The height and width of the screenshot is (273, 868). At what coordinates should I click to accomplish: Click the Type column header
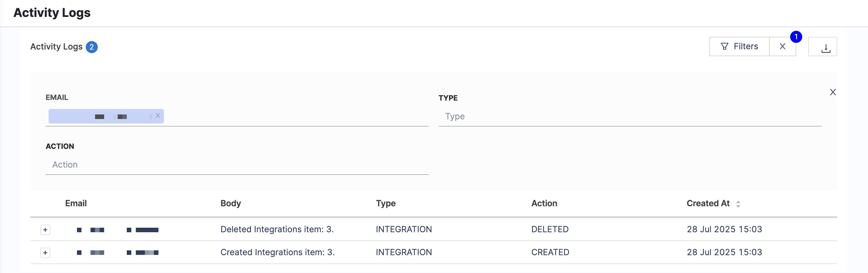[x=385, y=204]
